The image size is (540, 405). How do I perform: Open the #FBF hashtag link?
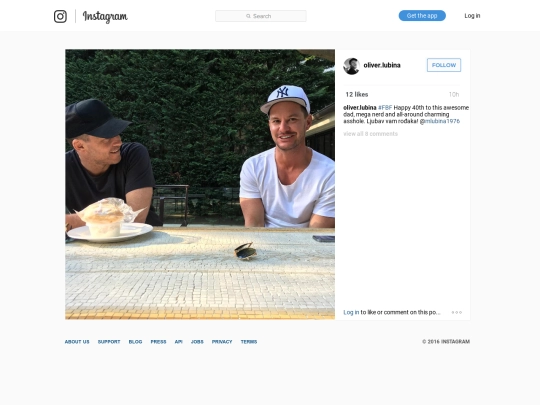[x=385, y=108]
